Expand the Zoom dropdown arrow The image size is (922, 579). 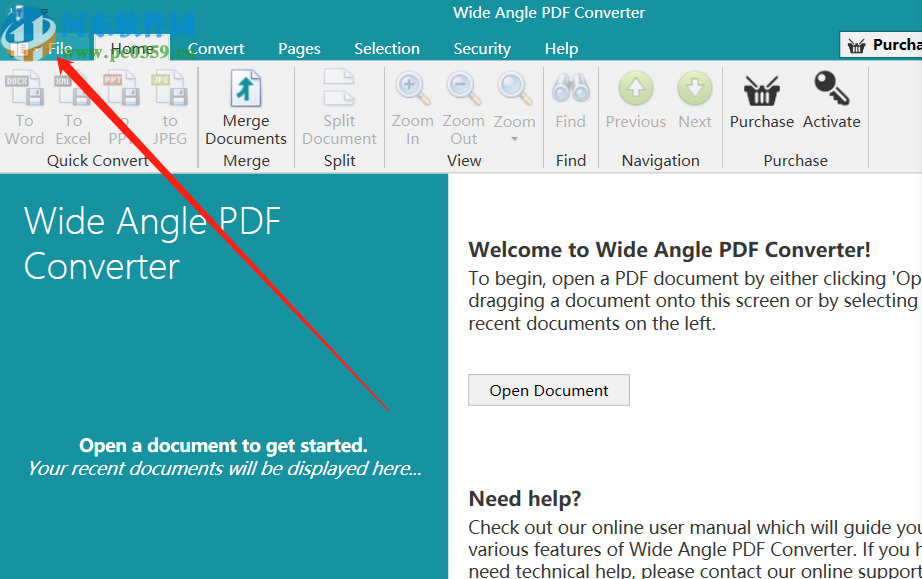515,137
